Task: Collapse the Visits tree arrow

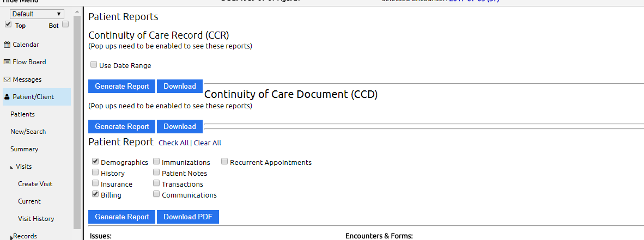Action: click(12, 168)
